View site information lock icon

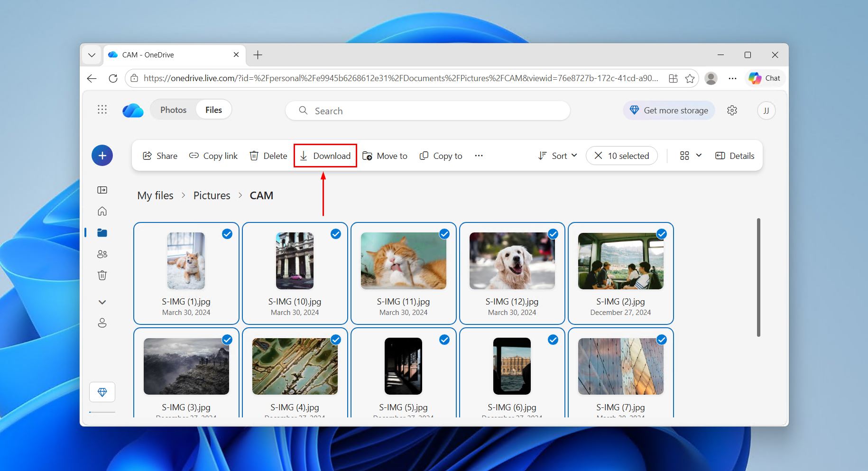pyautogui.click(x=134, y=78)
